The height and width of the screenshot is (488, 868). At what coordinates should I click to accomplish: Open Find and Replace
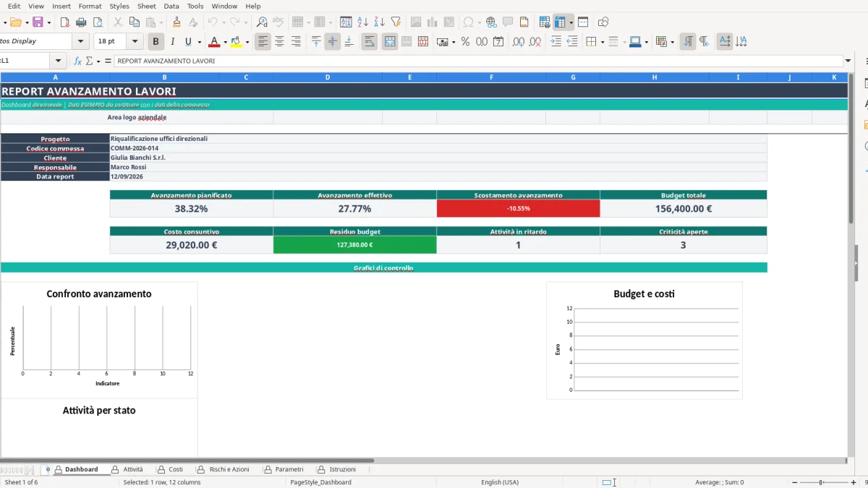click(x=262, y=22)
